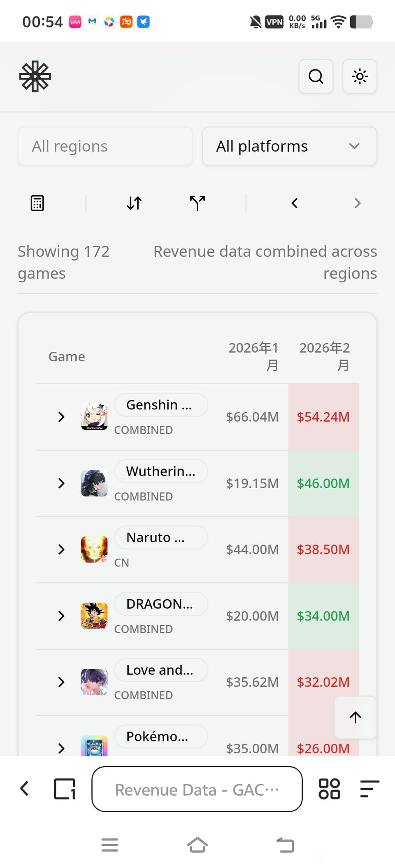Screen dimensions: 395x868
Task: Click the scroll-to-top arrow button
Action: [x=355, y=717]
